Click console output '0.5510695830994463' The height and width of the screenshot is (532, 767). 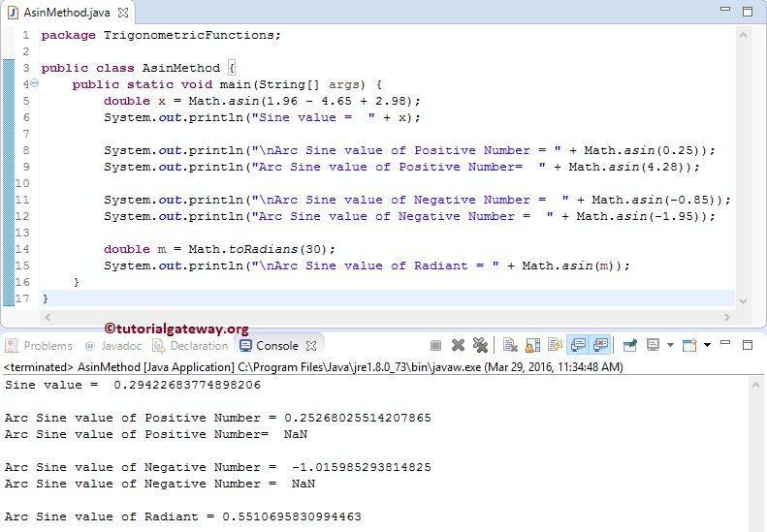292,516
